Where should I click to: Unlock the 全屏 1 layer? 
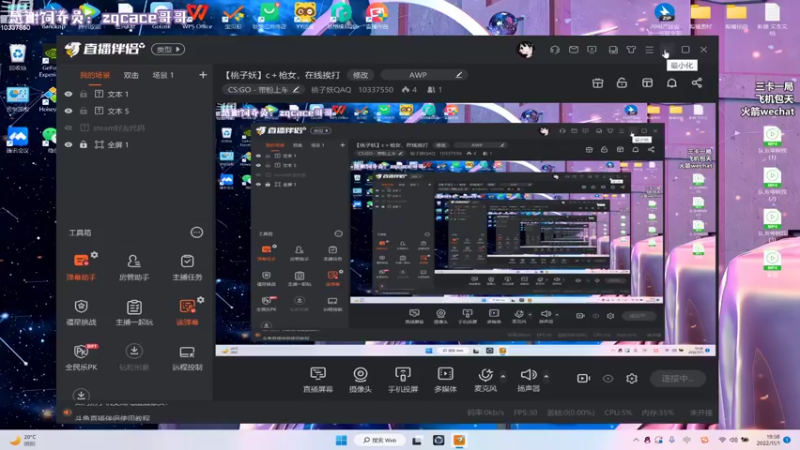[x=83, y=145]
